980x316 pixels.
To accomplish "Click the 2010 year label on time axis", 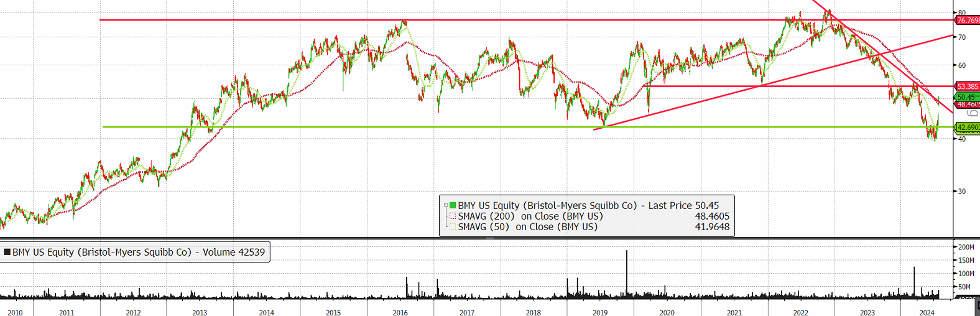I will (x=15, y=312).
